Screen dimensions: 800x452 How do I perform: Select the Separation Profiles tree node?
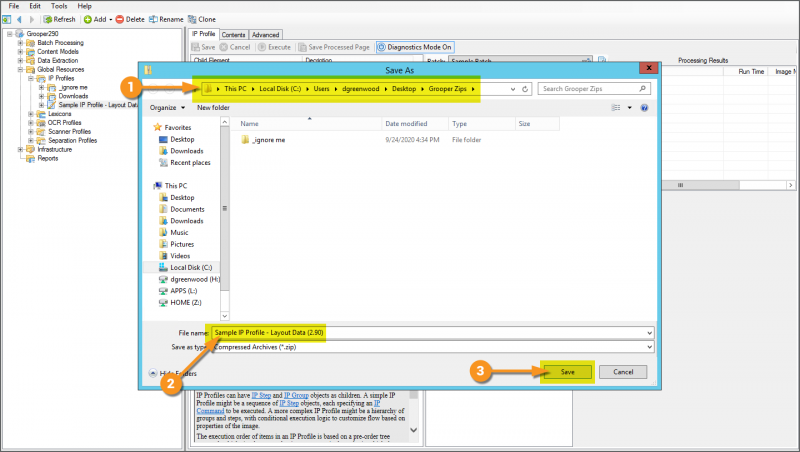(x=72, y=140)
